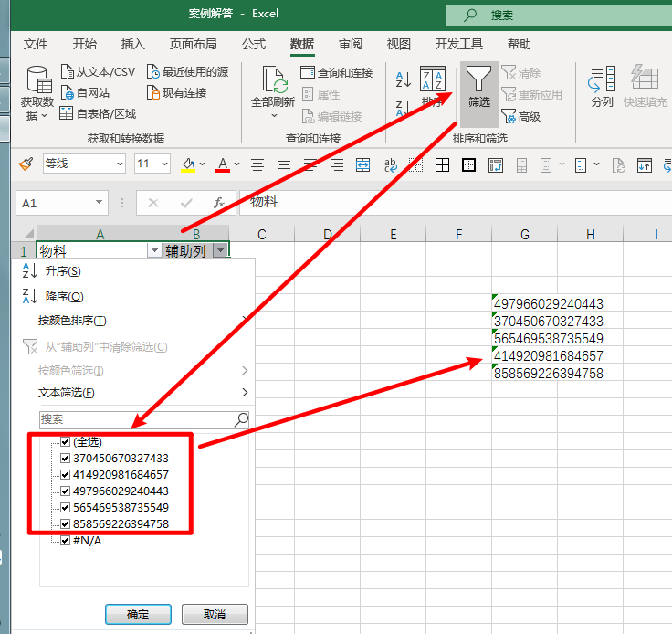The height and width of the screenshot is (634, 672).
Task: Click the sort descending Z-A ribbon icon
Action: [x=403, y=109]
